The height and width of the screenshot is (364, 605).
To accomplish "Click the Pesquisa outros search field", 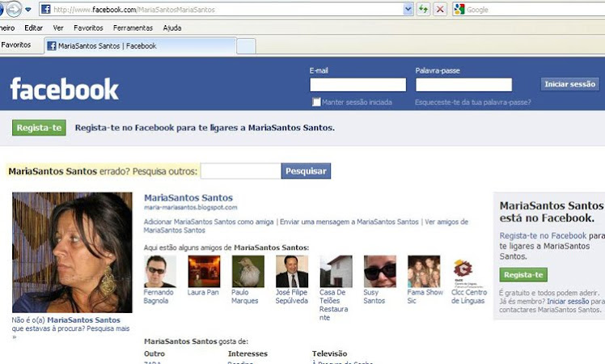I will (x=241, y=171).
